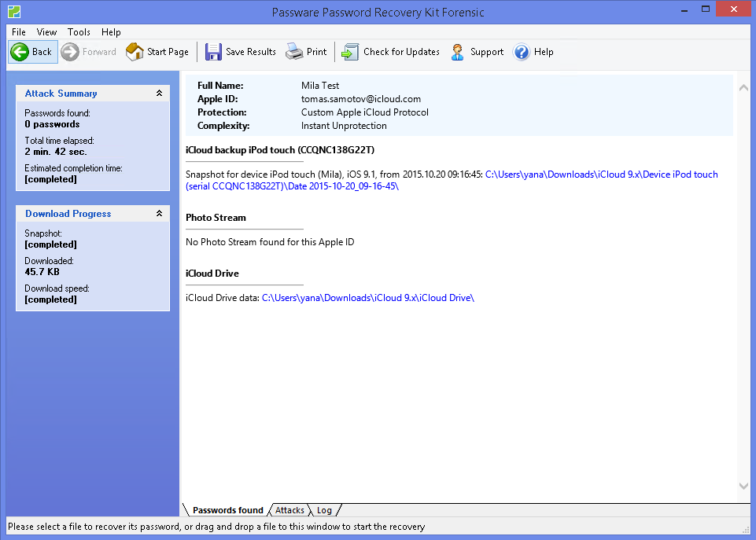Screen dimensions: 756x540
Task: Click the iCloud backup iPod touch heading
Action: [x=280, y=150]
